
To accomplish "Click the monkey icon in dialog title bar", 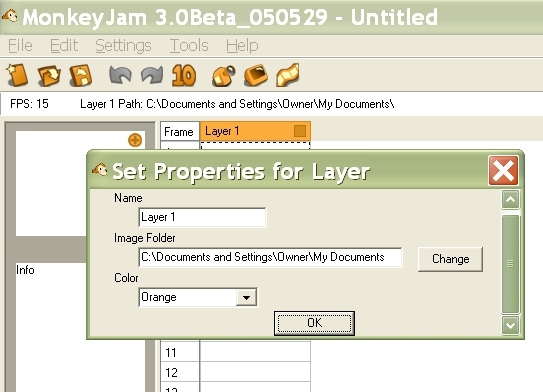I will (100, 169).
